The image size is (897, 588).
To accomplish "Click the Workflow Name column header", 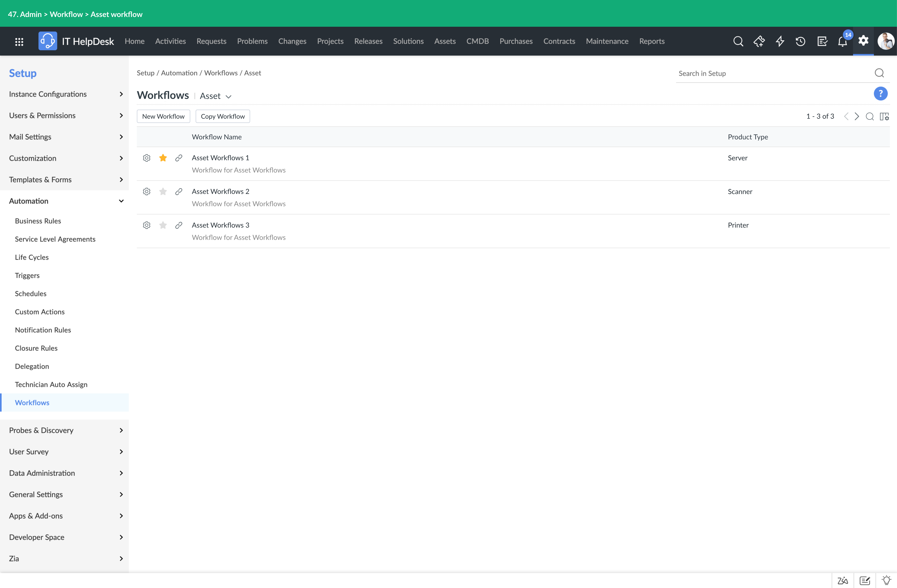I will click(x=217, y=137).
